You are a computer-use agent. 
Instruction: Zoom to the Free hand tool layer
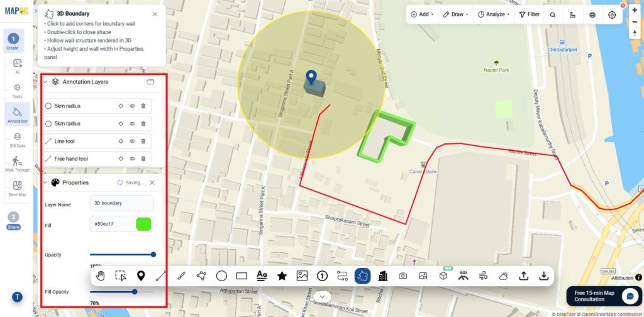[121, 158]
